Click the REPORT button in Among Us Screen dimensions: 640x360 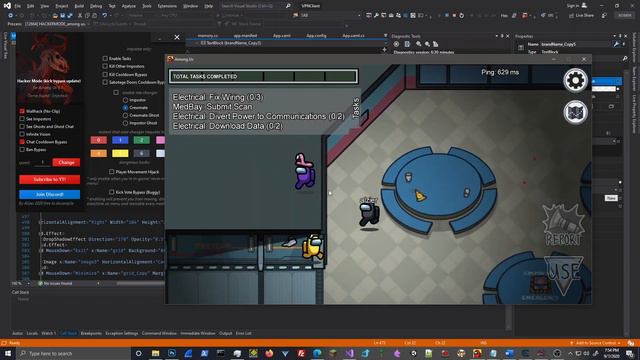(x=563, y=225)
